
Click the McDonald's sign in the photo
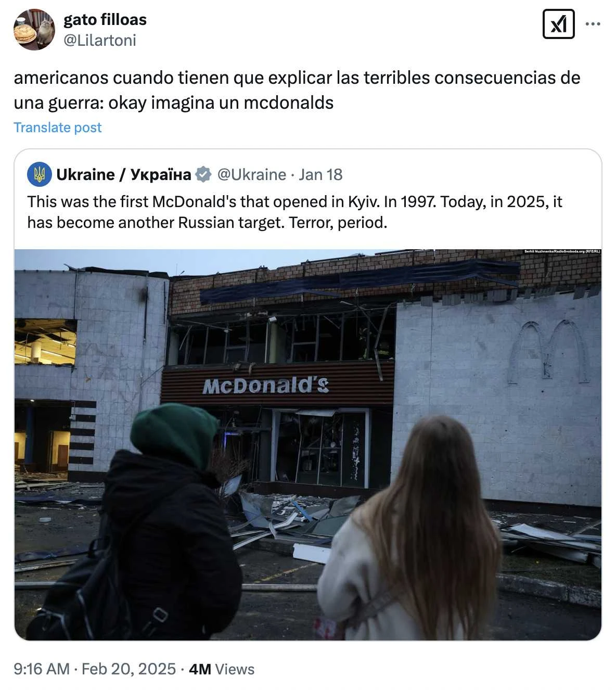[x=266, y=385]
